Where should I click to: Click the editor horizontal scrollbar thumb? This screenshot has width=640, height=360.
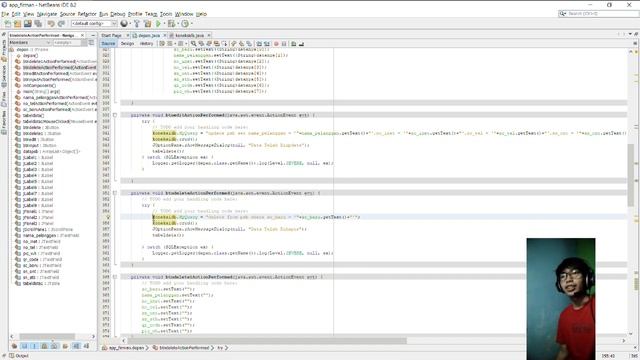pyautogui.click(x=267, y=340)
